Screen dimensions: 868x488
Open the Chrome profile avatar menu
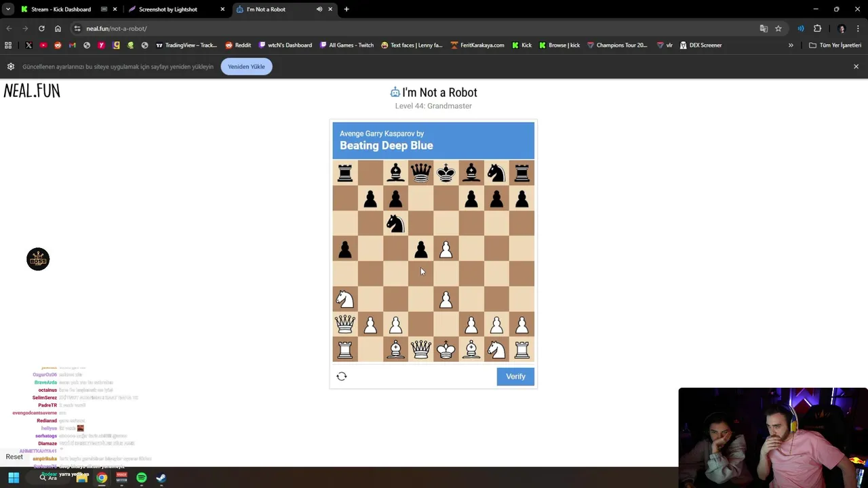click(x=842, y=28)
